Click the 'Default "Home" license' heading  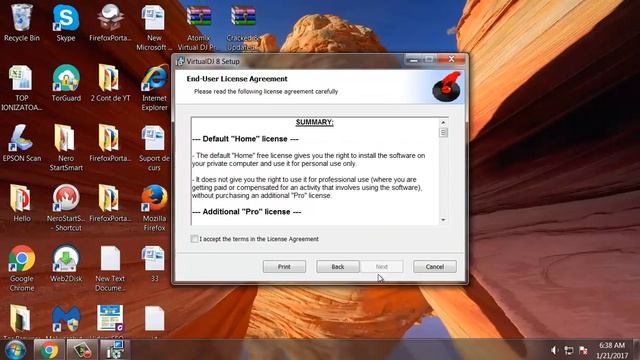point(245,139)
